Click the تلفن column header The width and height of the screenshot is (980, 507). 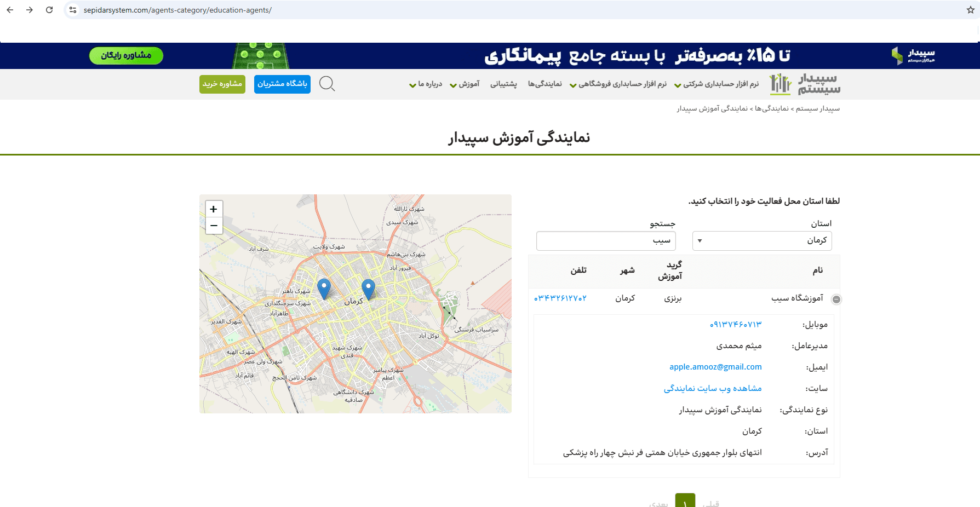[578, 270]
